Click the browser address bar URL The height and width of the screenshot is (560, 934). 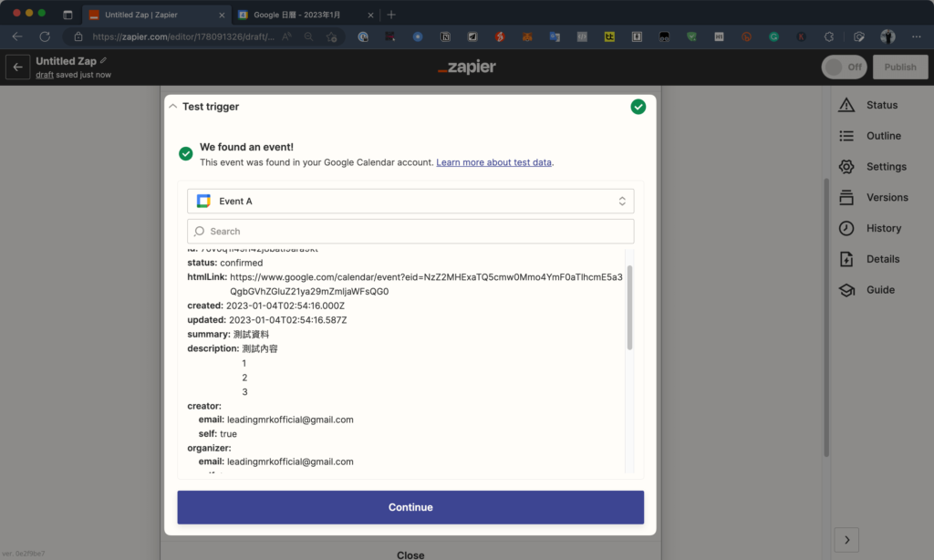pyautogui.click(x=183, y=36)
